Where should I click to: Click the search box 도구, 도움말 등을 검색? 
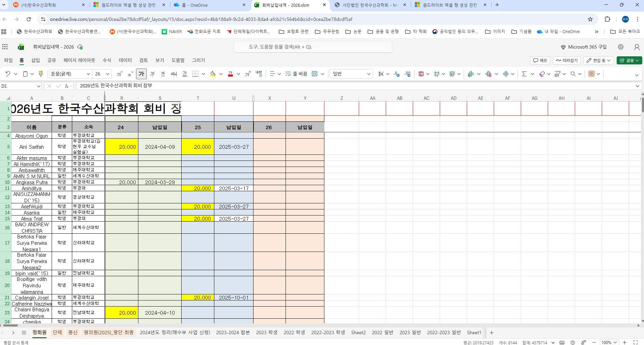coord(313,47)
